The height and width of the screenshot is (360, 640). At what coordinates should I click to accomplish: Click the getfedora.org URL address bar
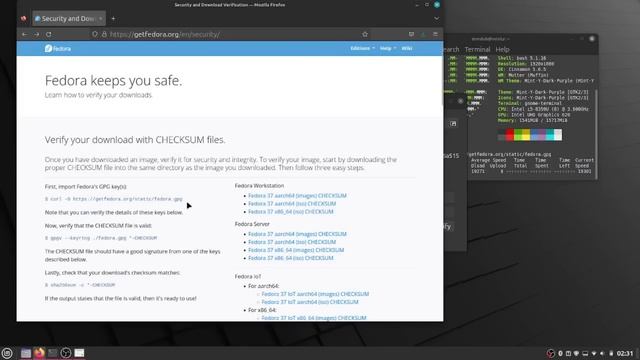pyautogui.click(x=229, y=34)
